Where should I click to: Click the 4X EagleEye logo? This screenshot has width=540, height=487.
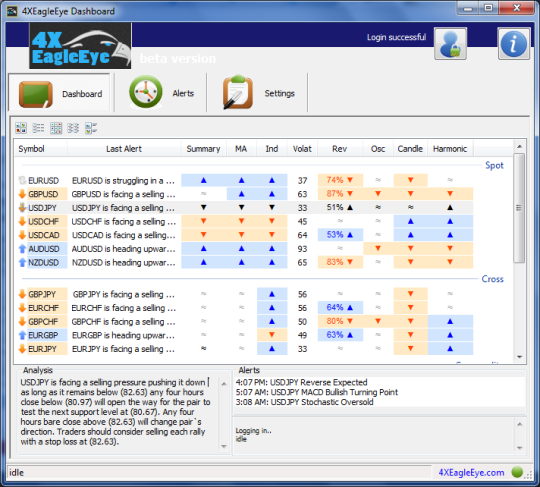80,46
